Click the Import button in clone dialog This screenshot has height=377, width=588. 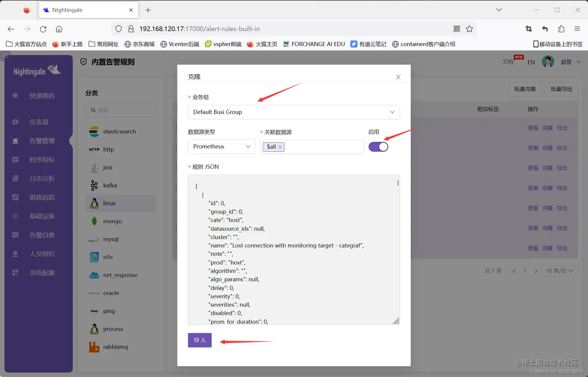point(199,340)
